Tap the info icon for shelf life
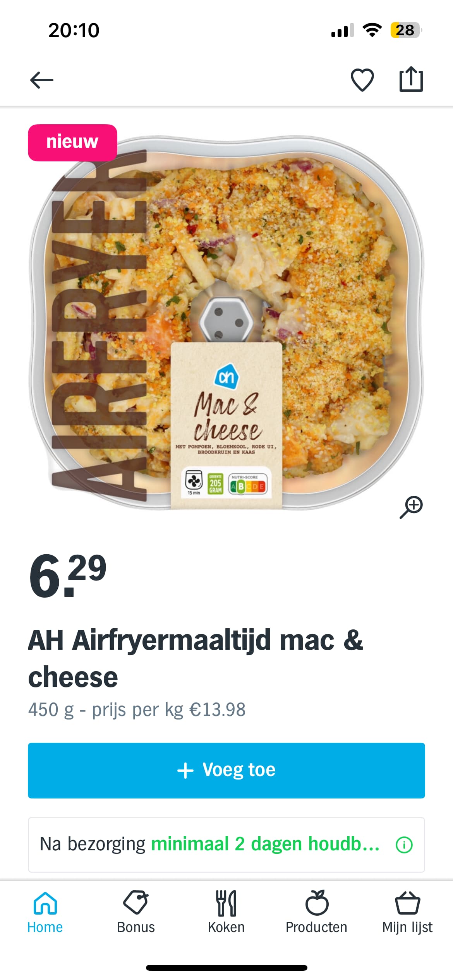This screenshot has width=453, height=980. click(x=404, y=845)
